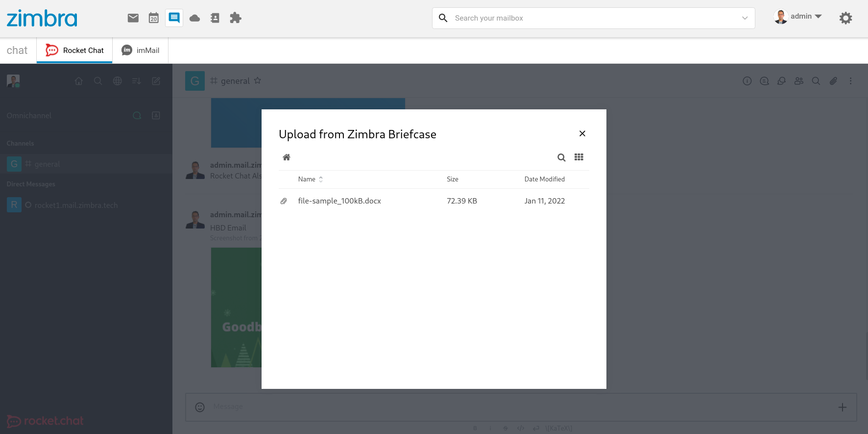This screenshot has height=434, width=868.
Task: Click the attachment icon beside file-sample_100kB.docx
Action: pos(284,201)
